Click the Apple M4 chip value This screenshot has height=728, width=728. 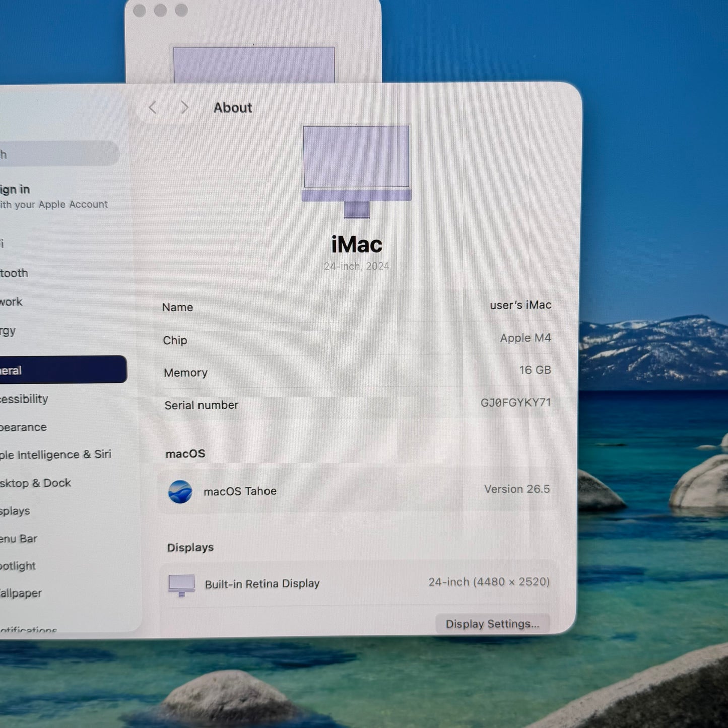[525, 338]
